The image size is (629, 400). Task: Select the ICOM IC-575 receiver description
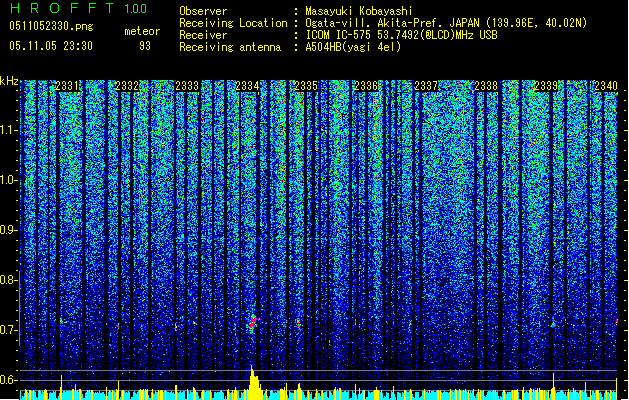402,35
